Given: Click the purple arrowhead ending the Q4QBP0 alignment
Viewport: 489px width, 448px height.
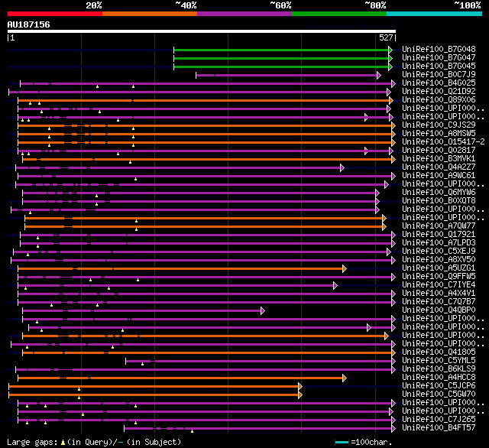Looking at the screenshot, I should point(263,310).
